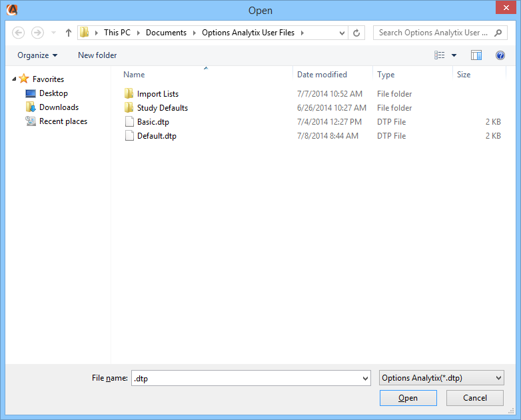Screen dimensions: 521x420
Task: Select Recent places in Favorites
Action: pos(63,121)
